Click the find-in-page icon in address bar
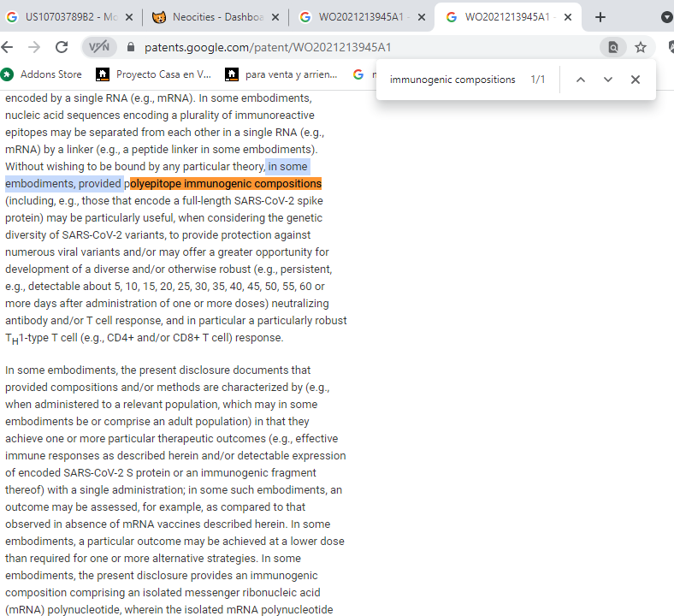674x616 pixels. click(612, 47)
